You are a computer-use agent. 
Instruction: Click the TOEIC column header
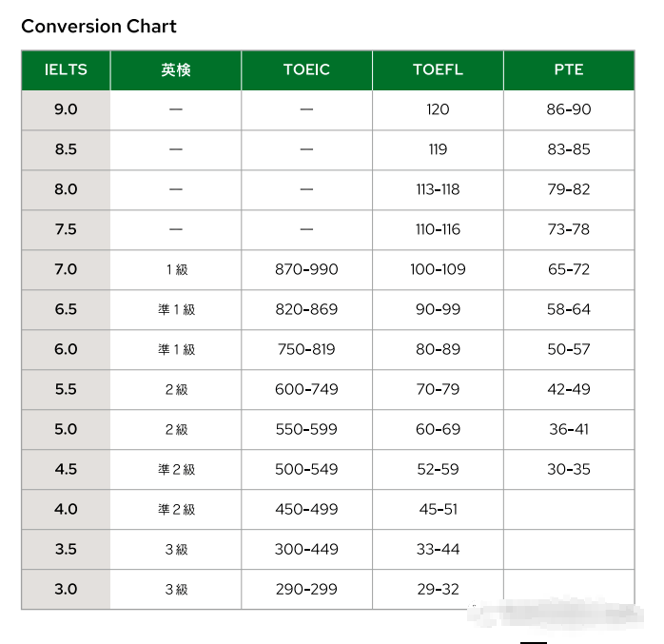click(x=306, y=69)
